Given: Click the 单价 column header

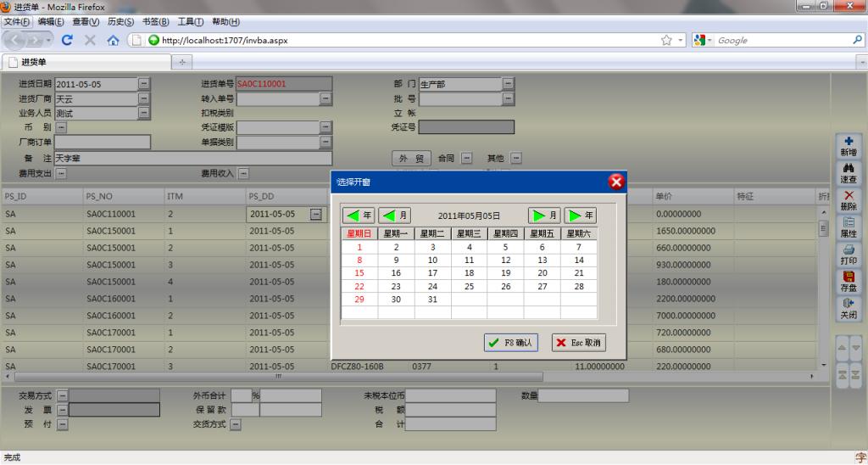Looking at the screenshot, I should pos(693,196).
